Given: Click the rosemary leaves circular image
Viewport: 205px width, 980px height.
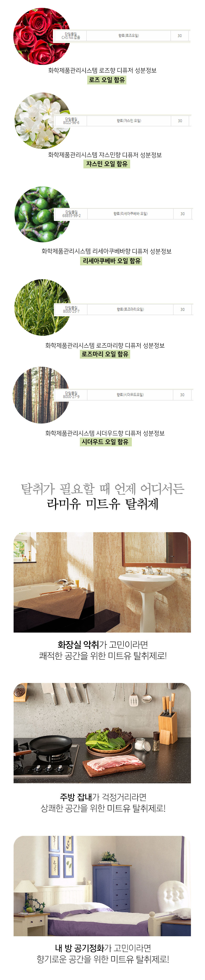Looking at the screenshot, I should (42, 307).
